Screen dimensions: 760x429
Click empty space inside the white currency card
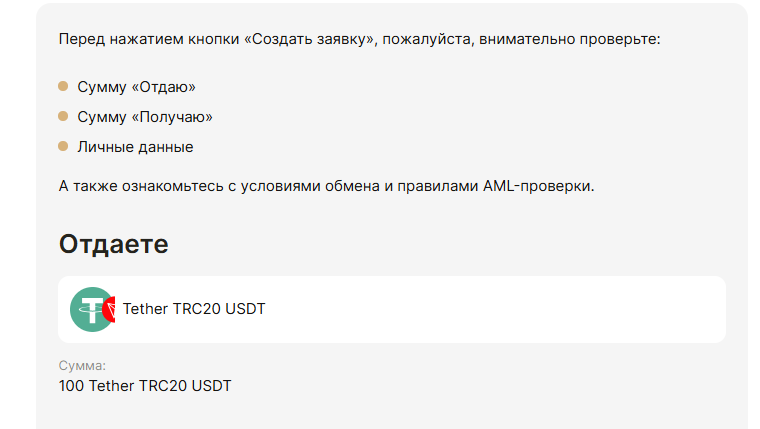[500, 309]
